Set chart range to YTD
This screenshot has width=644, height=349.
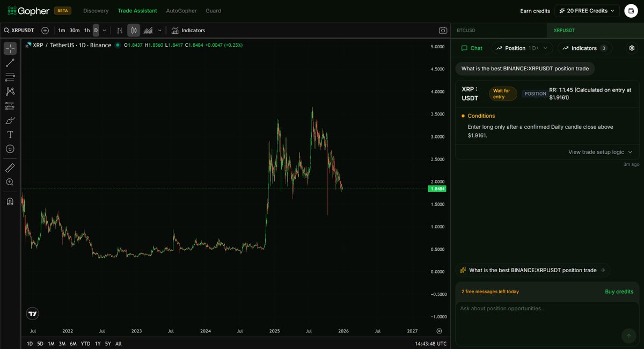pyautogui.click(x=85, y=344)
